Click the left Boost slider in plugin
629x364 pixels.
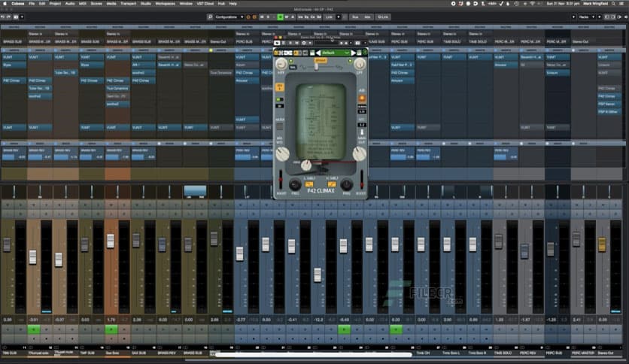281,180
